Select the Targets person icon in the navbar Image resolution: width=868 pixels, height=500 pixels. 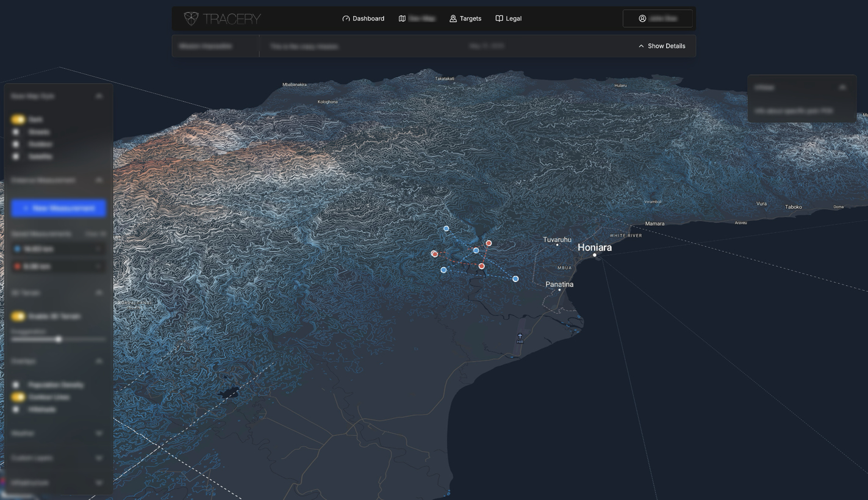click(x=453, y=18)
